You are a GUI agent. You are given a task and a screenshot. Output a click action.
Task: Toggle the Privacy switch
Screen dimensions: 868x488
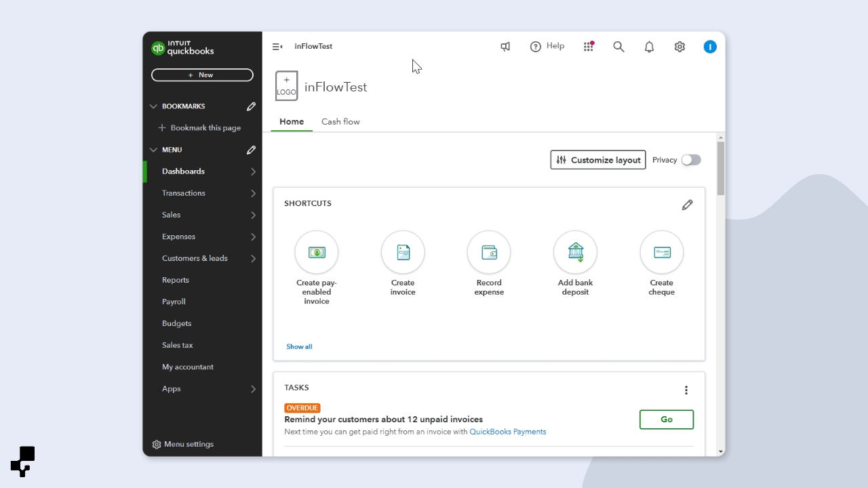coord(691,160)
